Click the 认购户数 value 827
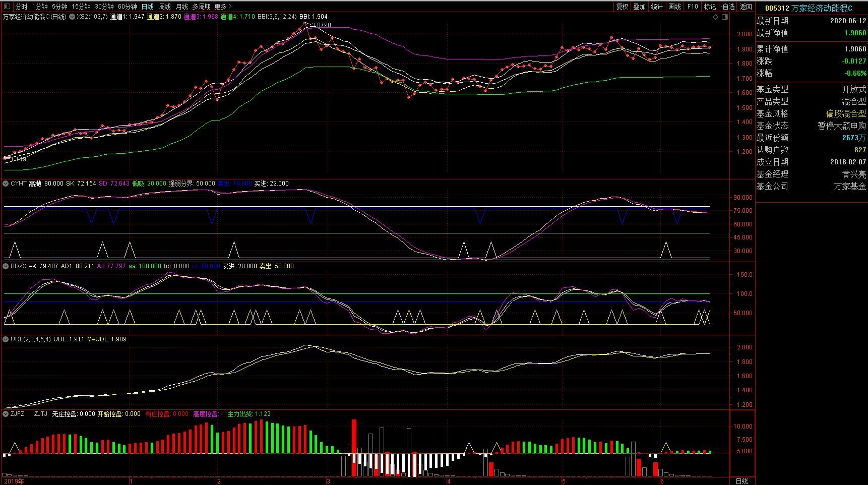 (x=860, y=150)
